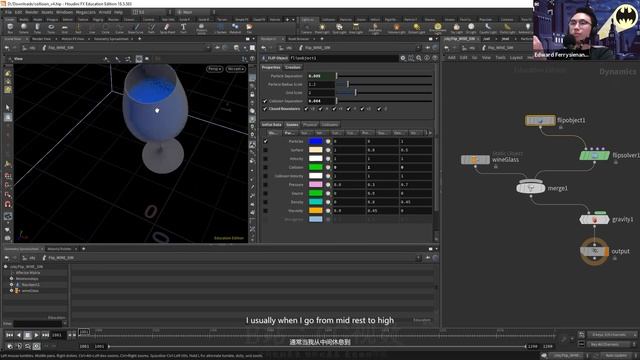Screen dimensions: 640x360
Task: Enable the Density guide checkbox
Action: pos(266,202)
